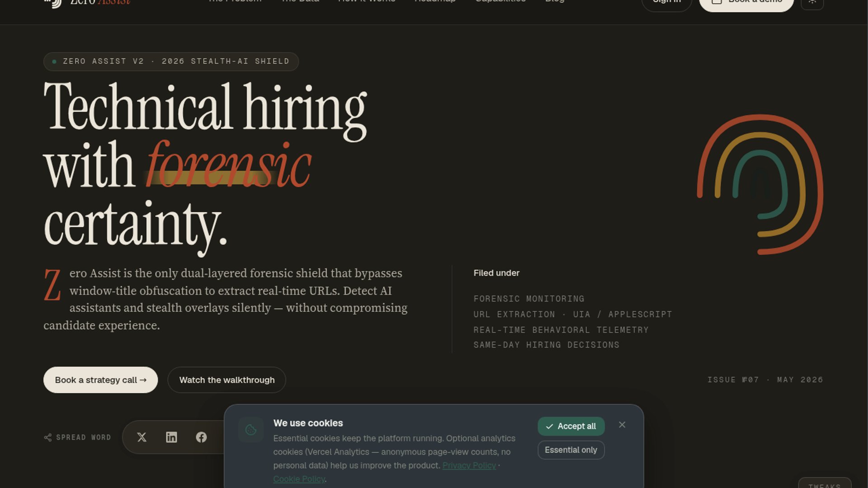Toggle the light/dark theme sun icon
The image size is (868, 488).
click(x=812, y=2)
